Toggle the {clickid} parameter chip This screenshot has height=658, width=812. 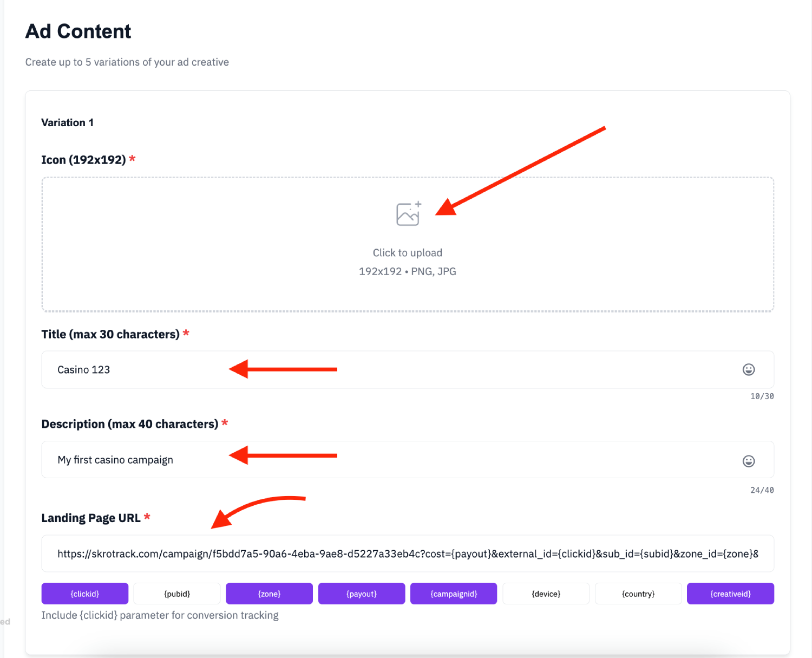(85, 594)
